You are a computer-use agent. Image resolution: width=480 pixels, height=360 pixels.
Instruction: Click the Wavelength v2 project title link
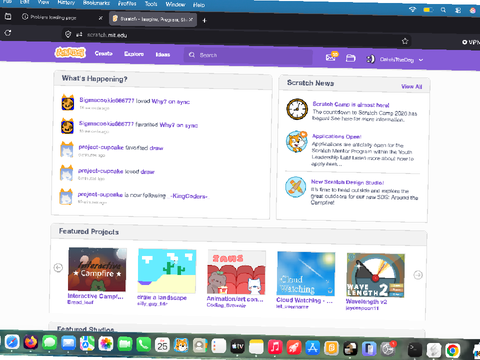pos(366,302)
